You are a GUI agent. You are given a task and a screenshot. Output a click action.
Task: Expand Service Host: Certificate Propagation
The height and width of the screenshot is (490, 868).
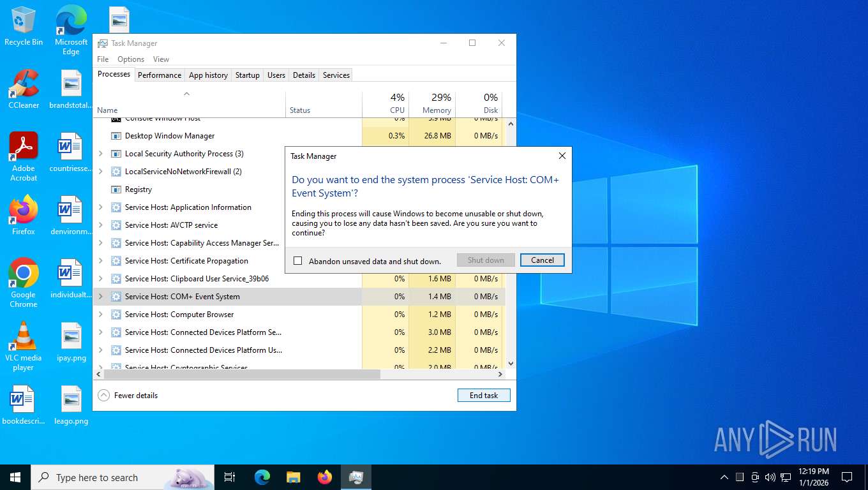[x=101, y=261]
